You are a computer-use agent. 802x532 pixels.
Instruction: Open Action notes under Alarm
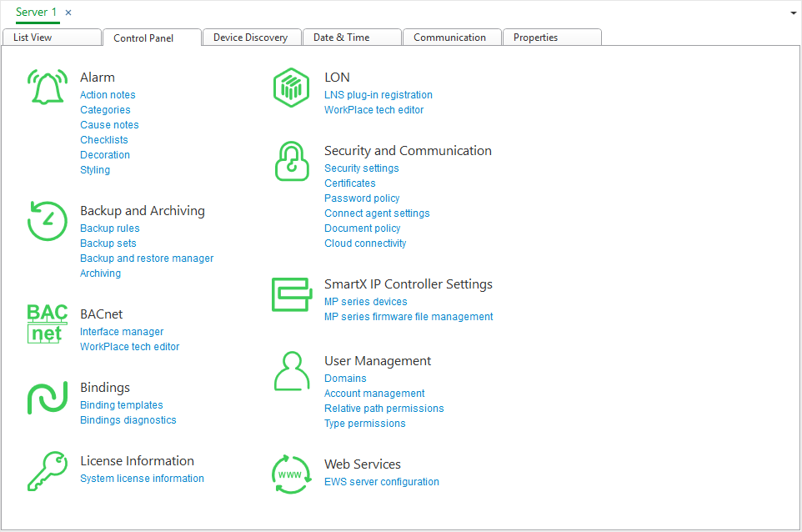click(108, 94)
